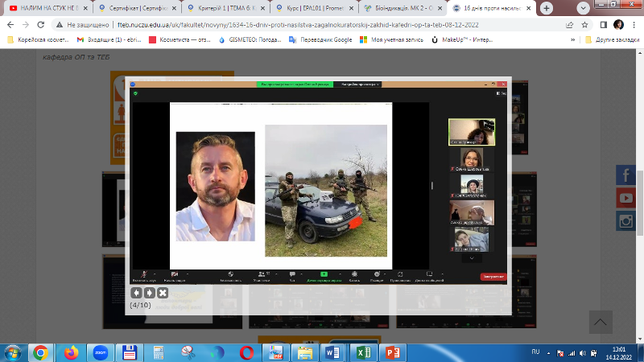Click the vertical scrollbar thumb
Screen dimensions: 644x362
click(x=640, y=203)
